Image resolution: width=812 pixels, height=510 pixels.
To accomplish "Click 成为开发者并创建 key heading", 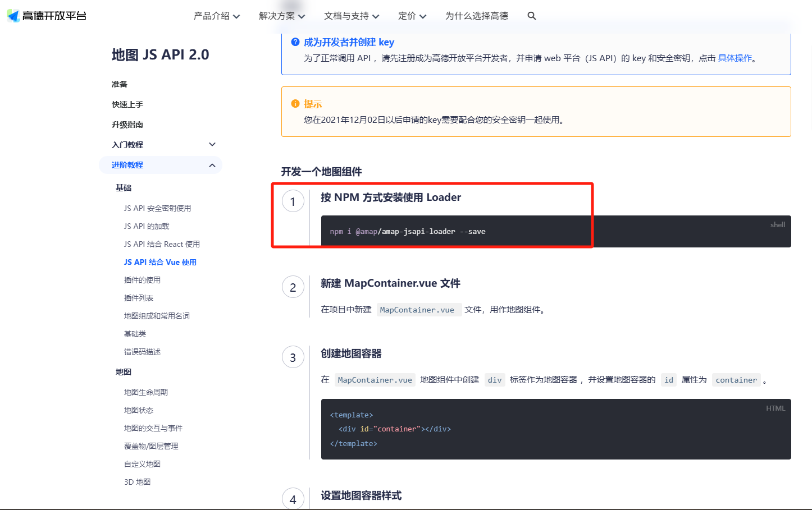I will (349, 42).
